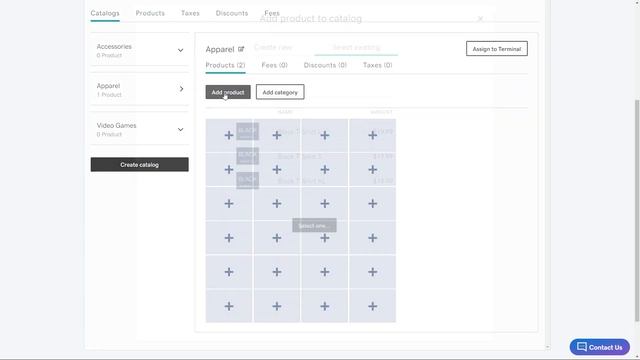Click the Add product button
The image size is (640, 360).
(x=228, y=92)
